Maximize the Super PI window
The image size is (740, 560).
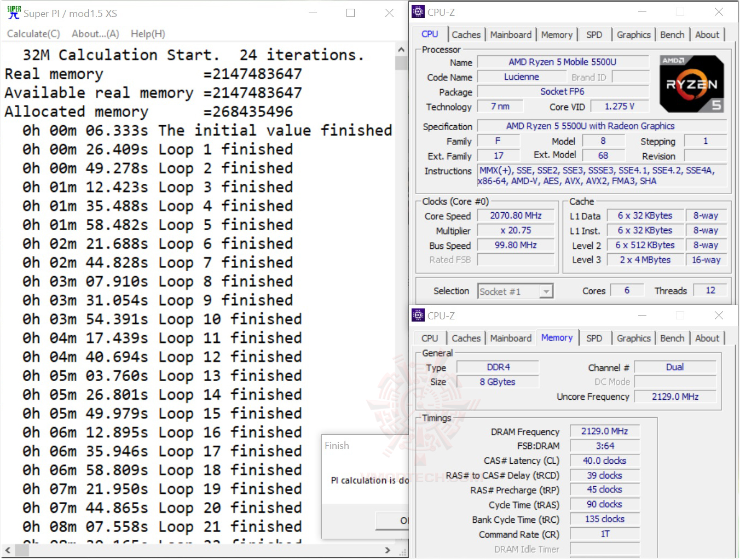point(351,13)
